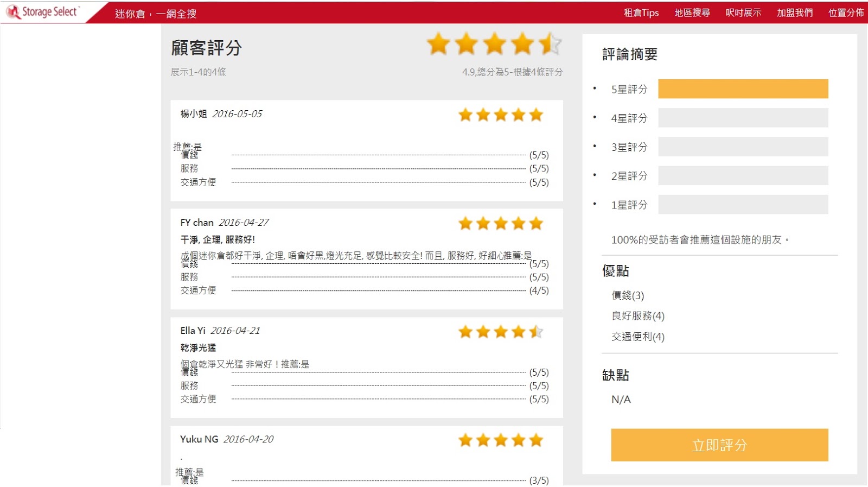Click the 4星評分 empty rating bar

tap(743, 118)
